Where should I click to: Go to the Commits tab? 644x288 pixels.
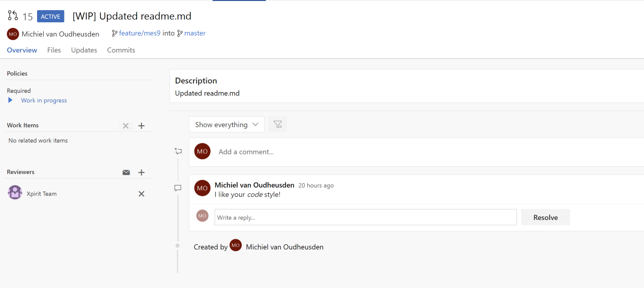click(x=121, y=50)
